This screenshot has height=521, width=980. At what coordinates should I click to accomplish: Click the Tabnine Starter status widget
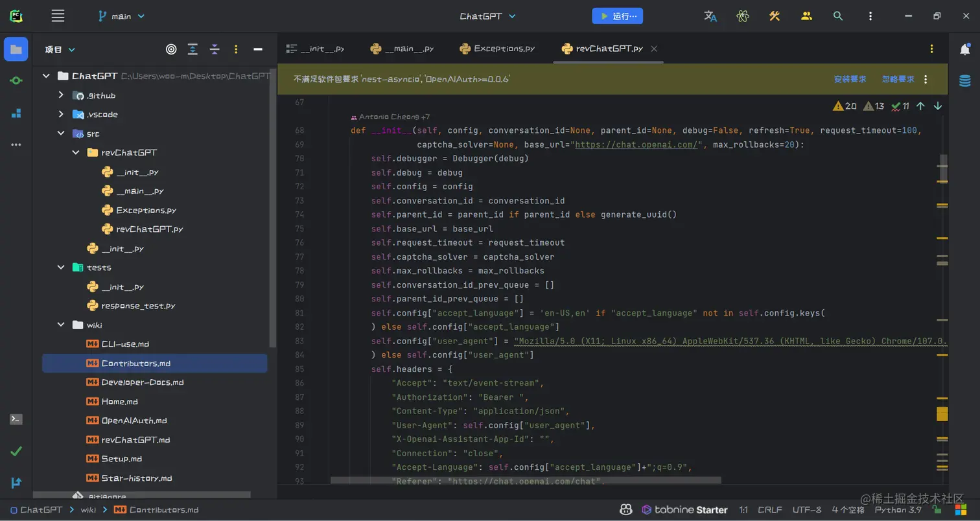[x=684, y=510]
